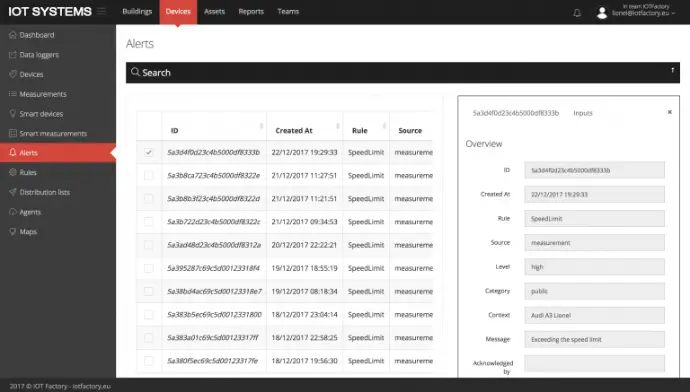Click the user avatar icon

pyautogui.click(x=602, y=12)
